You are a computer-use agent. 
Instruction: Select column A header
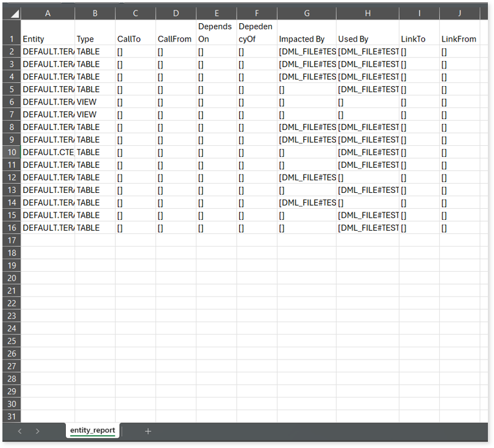[48, 13]
